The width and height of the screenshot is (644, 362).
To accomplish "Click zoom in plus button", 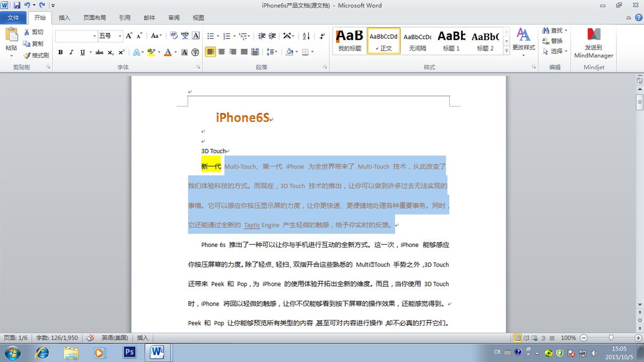I will click(x=638, y=338).
